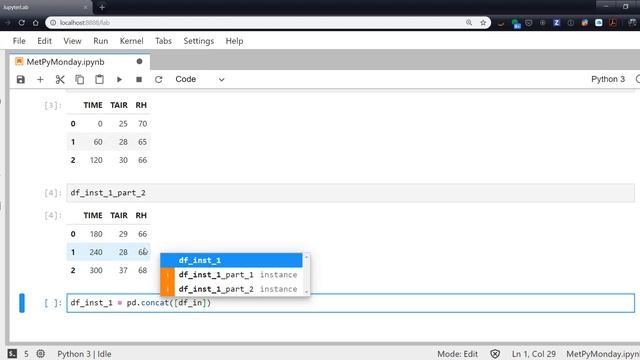
Task: Click the value 37 in the TAIR column
Action: pos(123,270)
